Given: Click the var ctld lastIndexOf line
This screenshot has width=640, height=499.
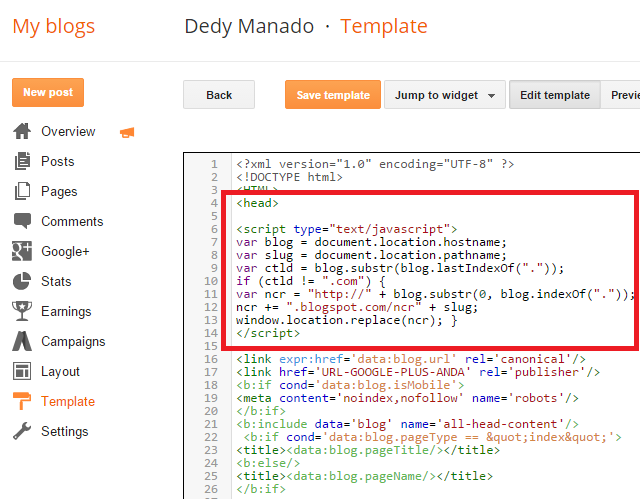Looking at the screenshot, I should coord(400,268).
